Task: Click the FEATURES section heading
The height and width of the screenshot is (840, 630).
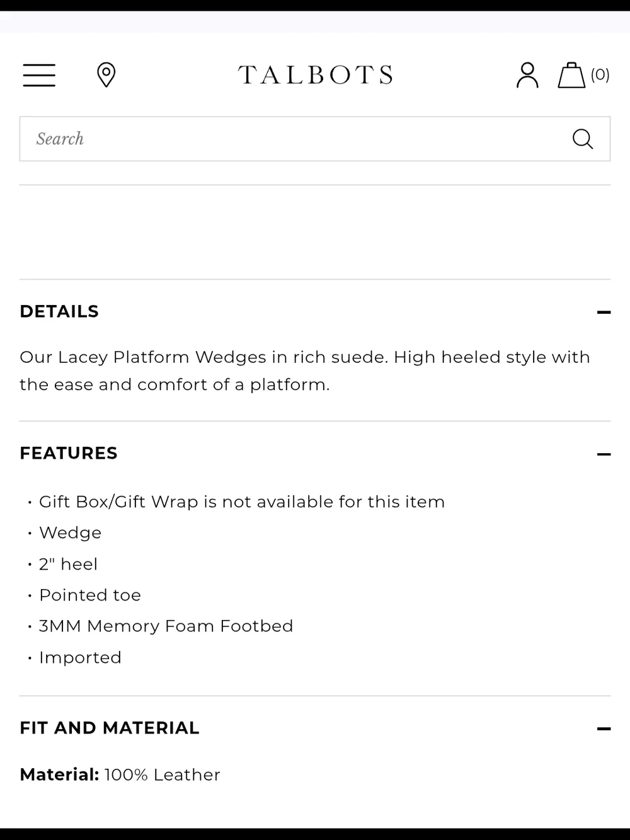Action: [69, 453]
